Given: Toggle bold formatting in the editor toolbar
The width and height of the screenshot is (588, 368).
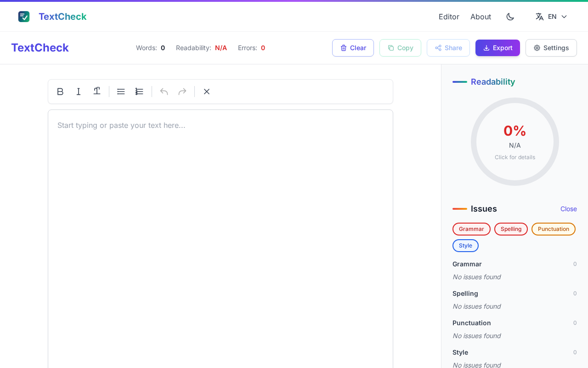Looking at the screenshot, I should click(x=60, y=92).
